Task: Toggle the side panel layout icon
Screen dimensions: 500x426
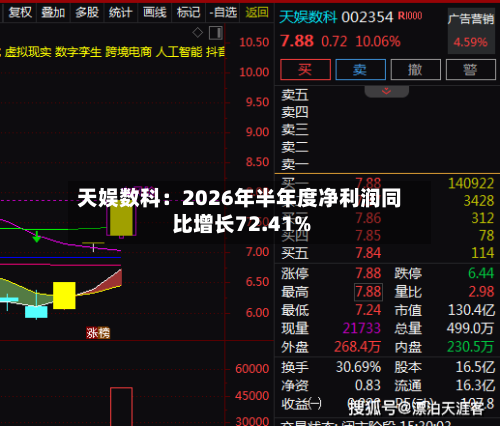Action: click(x=216, y=33)
